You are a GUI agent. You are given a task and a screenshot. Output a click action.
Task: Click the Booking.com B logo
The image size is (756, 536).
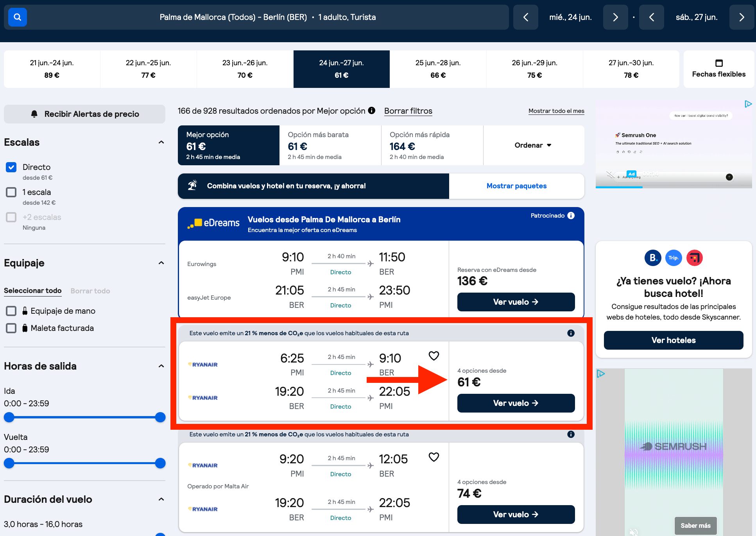click(x=653, y=258)
